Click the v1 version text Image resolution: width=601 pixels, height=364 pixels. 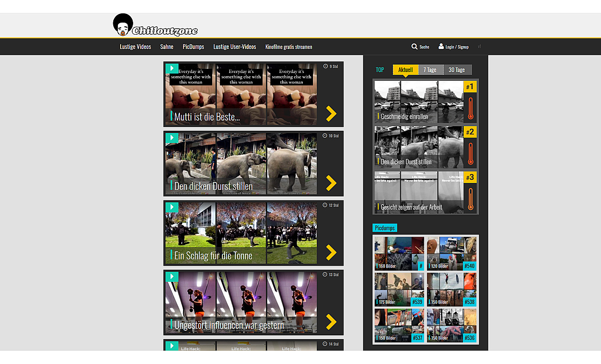point(479,47)
